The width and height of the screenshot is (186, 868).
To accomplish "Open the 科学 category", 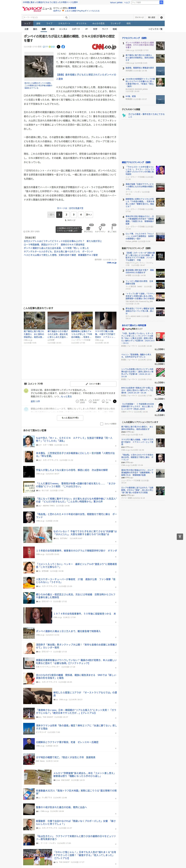I will pyautogui.click(x=95, y=29).
